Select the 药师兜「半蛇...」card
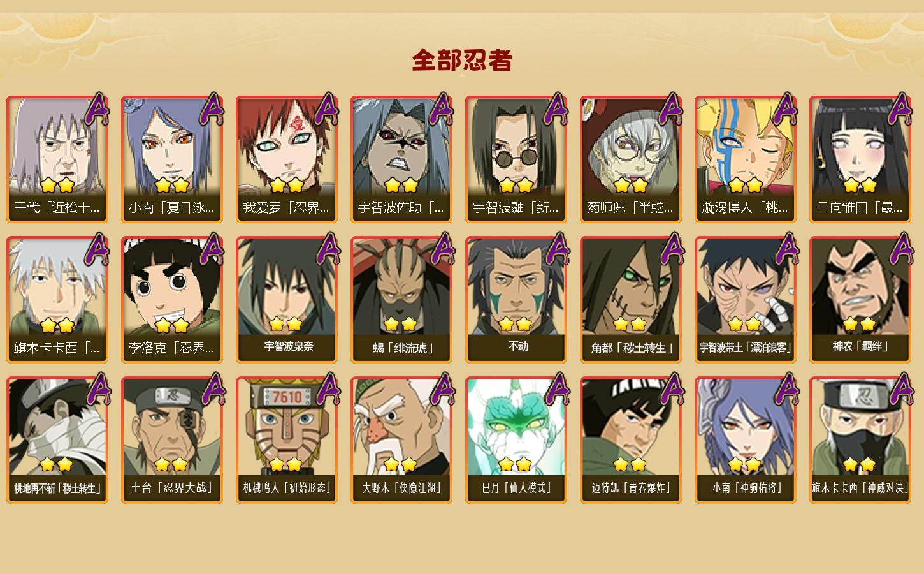The image size is (924, 574). tap(631, 159)
